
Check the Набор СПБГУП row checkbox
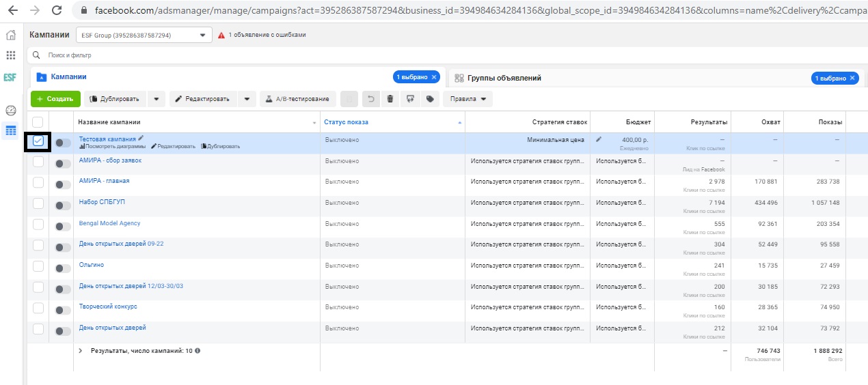tap(38, 203)
